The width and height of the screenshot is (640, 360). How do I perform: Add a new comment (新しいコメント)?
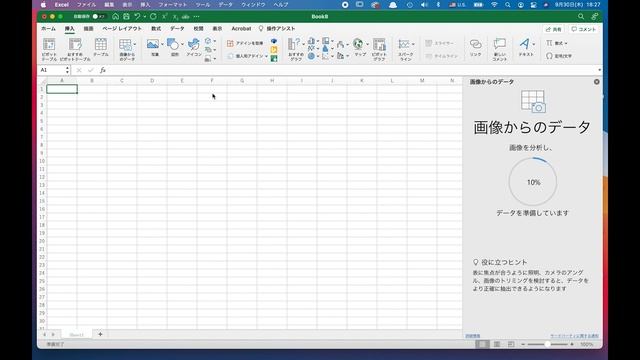click(500, 49)
